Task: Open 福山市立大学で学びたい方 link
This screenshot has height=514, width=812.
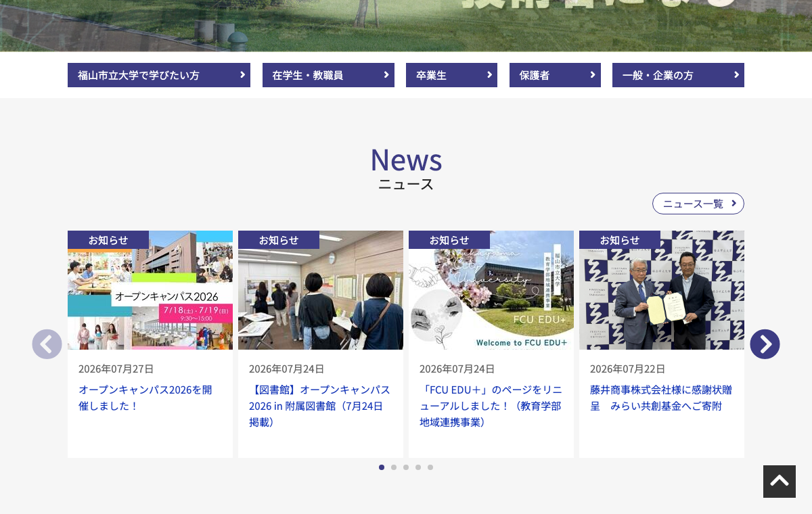Action: (159, 75)
